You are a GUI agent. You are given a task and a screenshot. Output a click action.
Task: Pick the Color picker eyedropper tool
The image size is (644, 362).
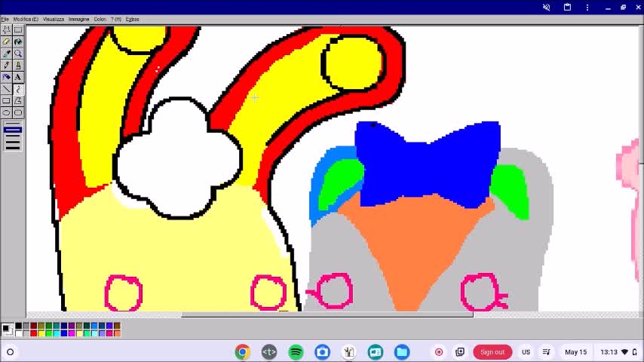[7, 54]
